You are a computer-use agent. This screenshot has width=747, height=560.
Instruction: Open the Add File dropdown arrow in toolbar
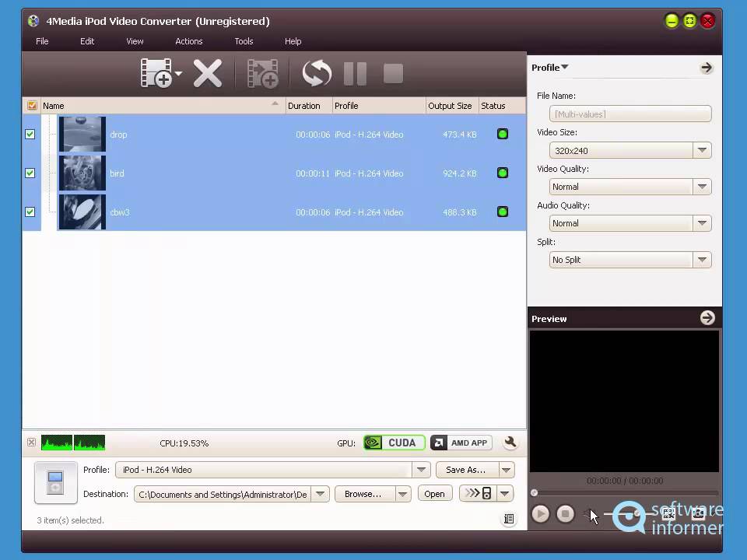[179, 73]
